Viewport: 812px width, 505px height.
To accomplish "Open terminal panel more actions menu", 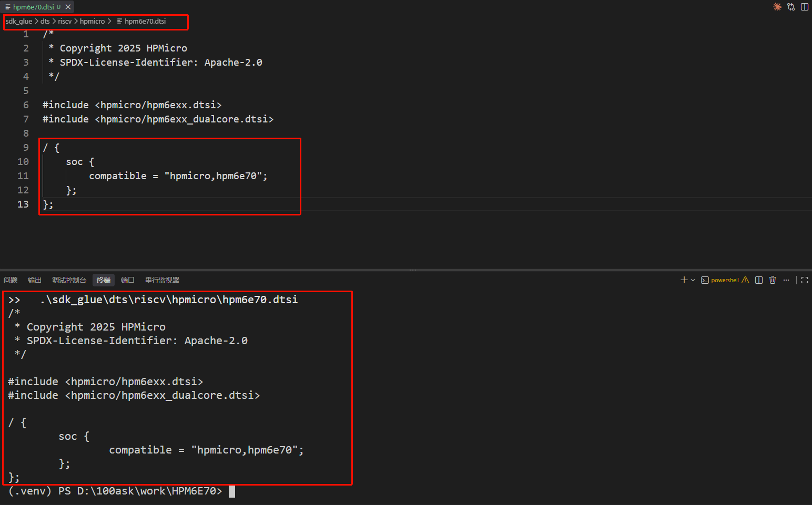I will pyautogui.click(x=786, y=280).
